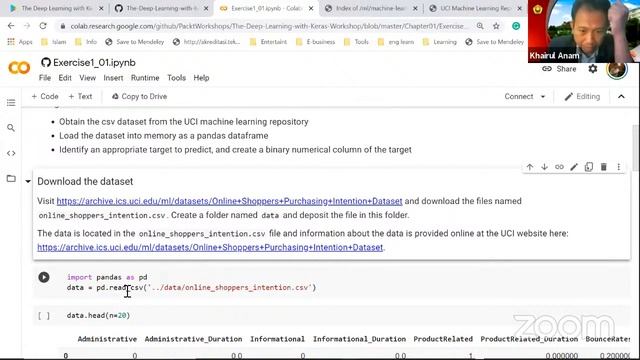Open the code snippets icon in sidebar
This screenshot has width=640, height=360.
(x=11, y=153)
